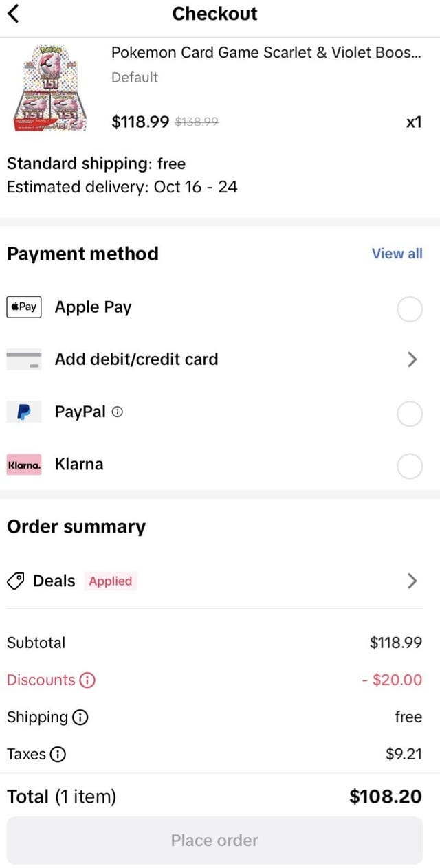Click the Applied deals label
Viewport: 440px width, 868px height.
pyautogui.click(x=110, y=581)
